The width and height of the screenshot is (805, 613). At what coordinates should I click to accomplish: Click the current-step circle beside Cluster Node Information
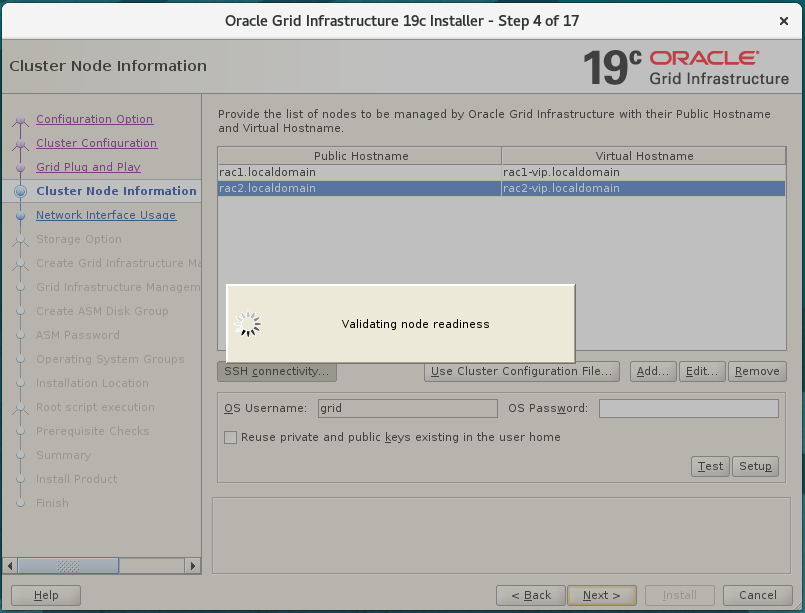pos(21,191)
